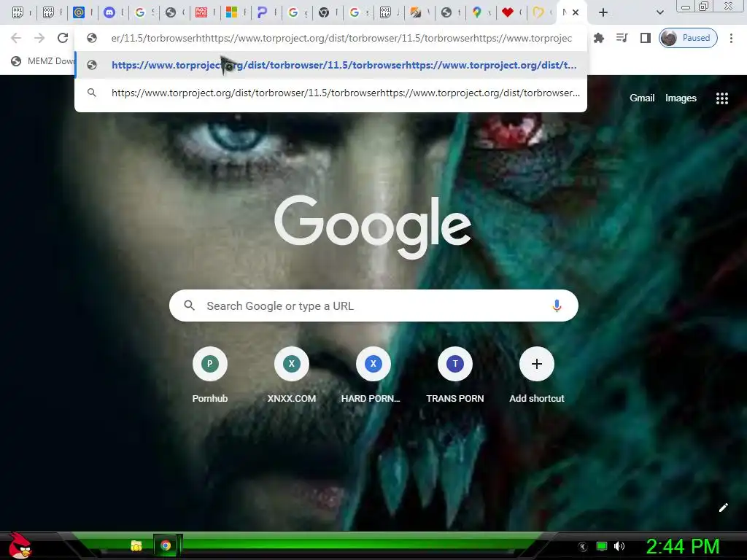
Task: Click the Angry Birds start button
Action: [x=19, y=545]
